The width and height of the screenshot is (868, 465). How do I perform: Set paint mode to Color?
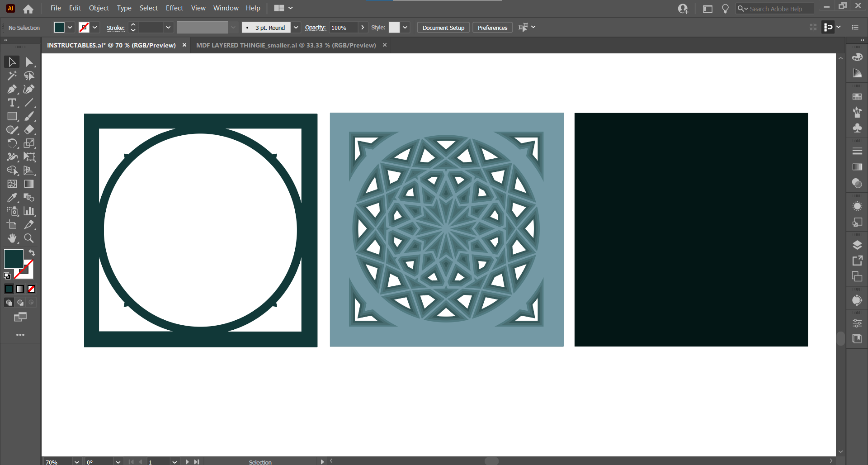(9, 289)
